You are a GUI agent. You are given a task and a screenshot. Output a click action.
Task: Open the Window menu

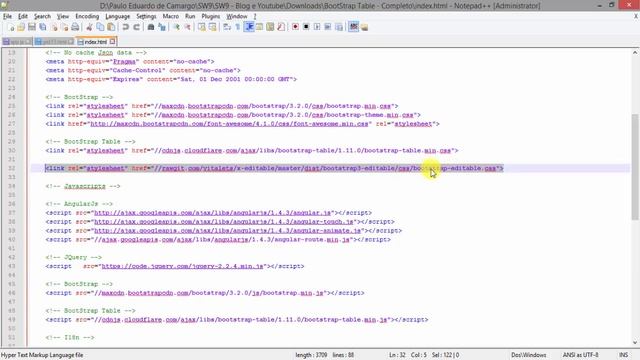tap(237, 16)
